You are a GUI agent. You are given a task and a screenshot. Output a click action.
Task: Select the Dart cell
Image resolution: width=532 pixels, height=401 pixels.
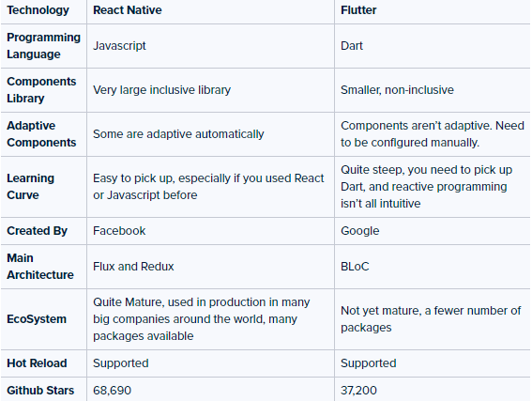point(352,46)
